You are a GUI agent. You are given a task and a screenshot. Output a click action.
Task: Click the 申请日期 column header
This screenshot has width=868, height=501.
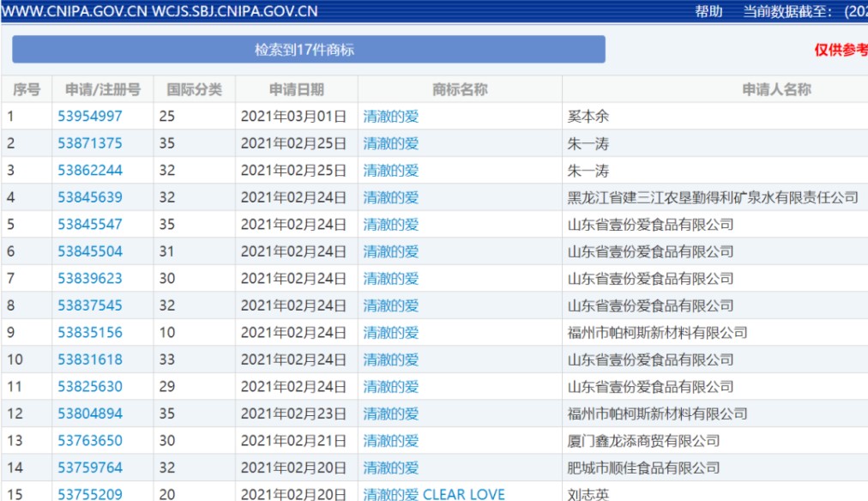[x=296, y=89]
